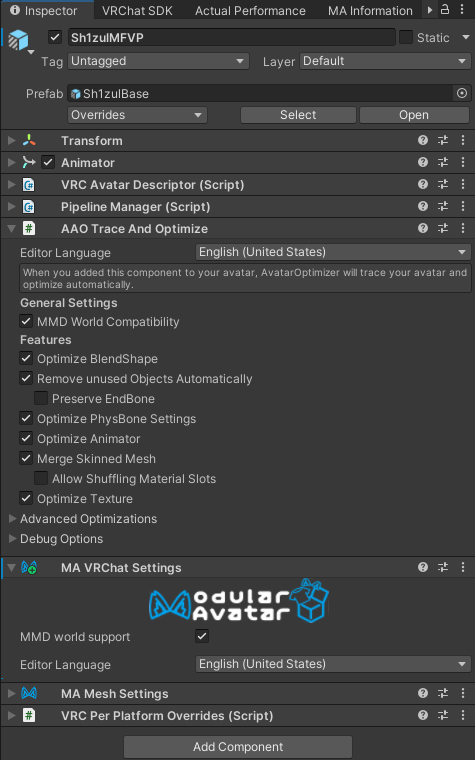The width and height of the screenshot is (475, 760).
Task: Open presets for VRC Avatar Descriptor
Action: click(x=443, y=185)
